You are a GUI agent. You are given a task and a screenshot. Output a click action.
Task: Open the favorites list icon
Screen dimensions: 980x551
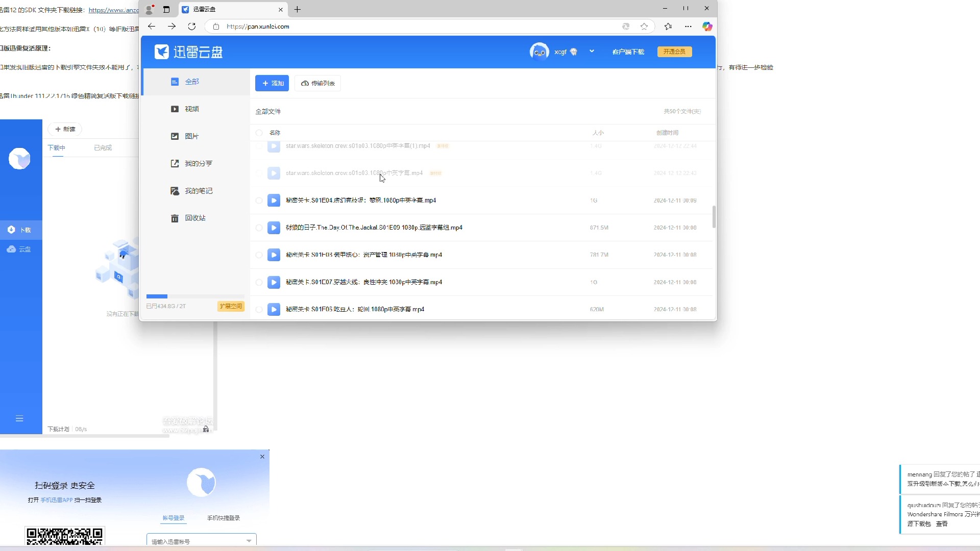668,27
